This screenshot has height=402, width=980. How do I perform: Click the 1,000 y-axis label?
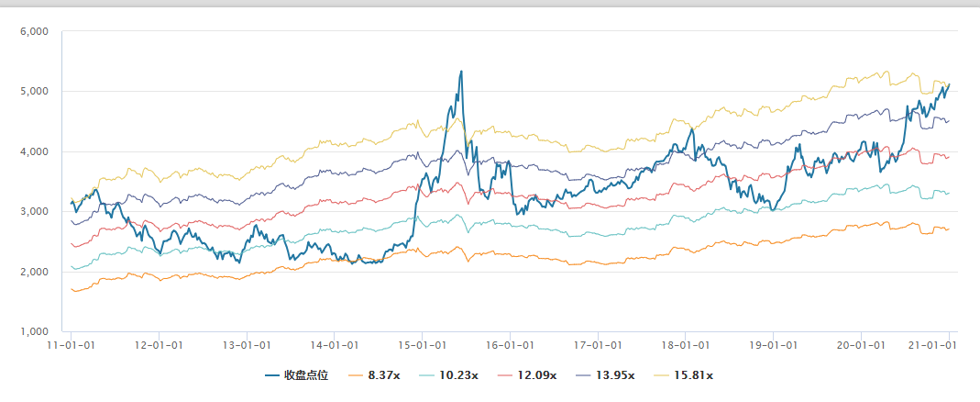(33, 331)
